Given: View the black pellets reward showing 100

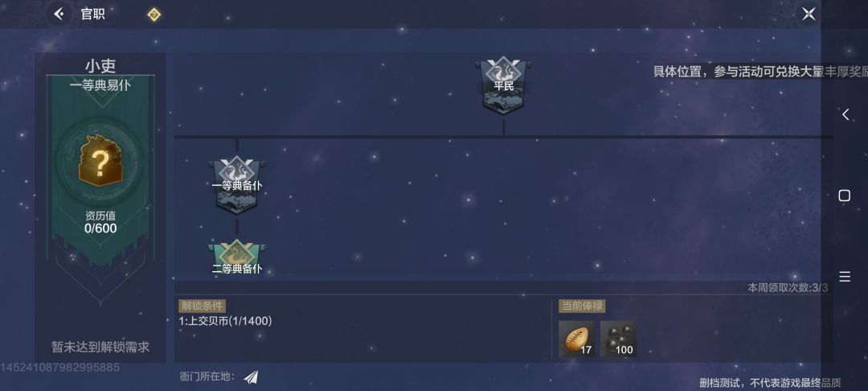Looking at the screenshot, I should 618,339.
